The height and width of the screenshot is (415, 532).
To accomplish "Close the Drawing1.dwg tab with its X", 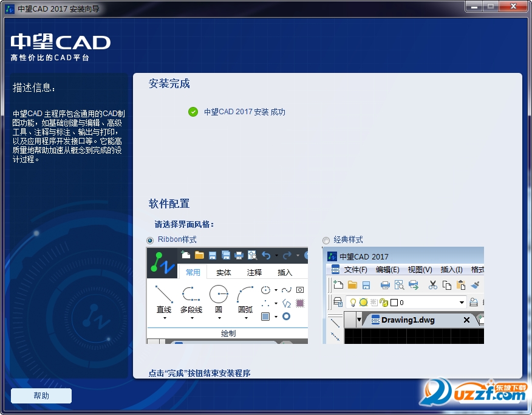I will point(466,320).
